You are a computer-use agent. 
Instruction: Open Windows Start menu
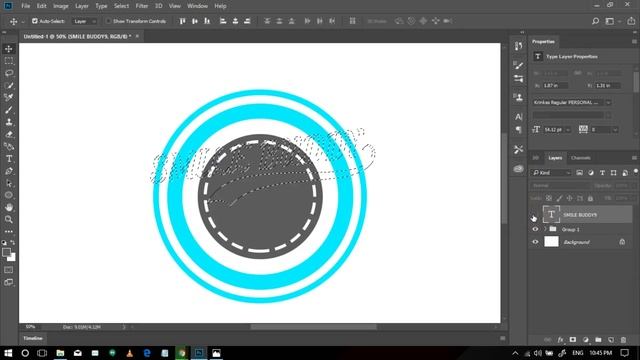(8, 353)
